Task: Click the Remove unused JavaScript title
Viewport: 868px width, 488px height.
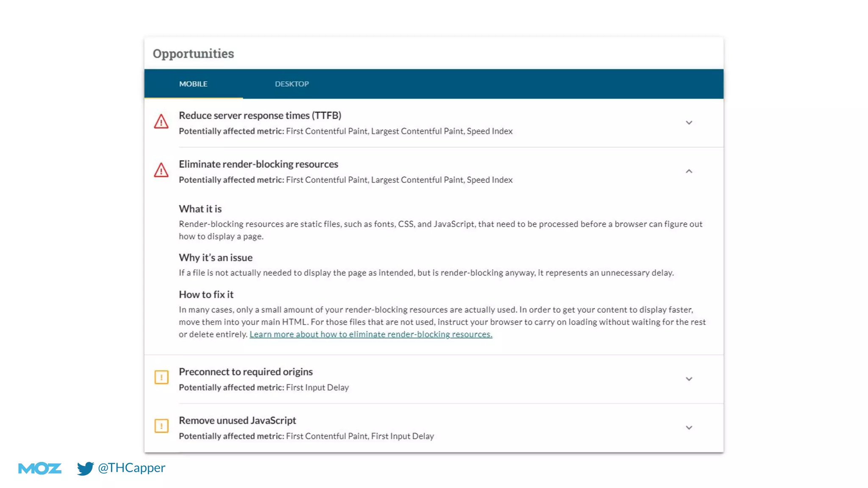Action: pos(237,420)
